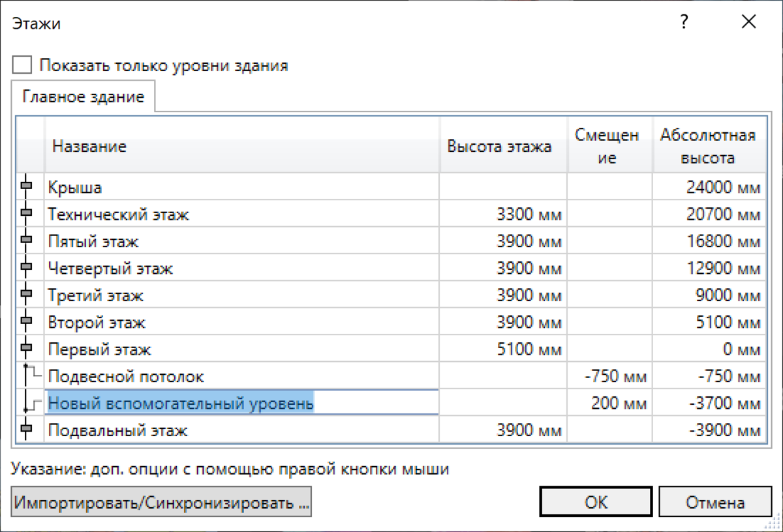The image size is (783, 532).
Task: Click the 12900 мм absolute height
Action: (x=709, y=268)
